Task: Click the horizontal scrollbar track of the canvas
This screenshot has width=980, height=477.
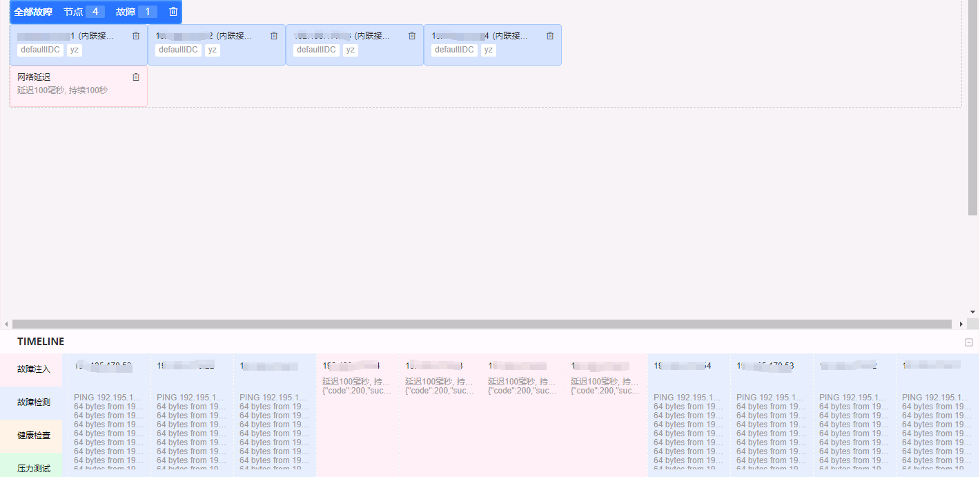Action: [x=482, y=324]
